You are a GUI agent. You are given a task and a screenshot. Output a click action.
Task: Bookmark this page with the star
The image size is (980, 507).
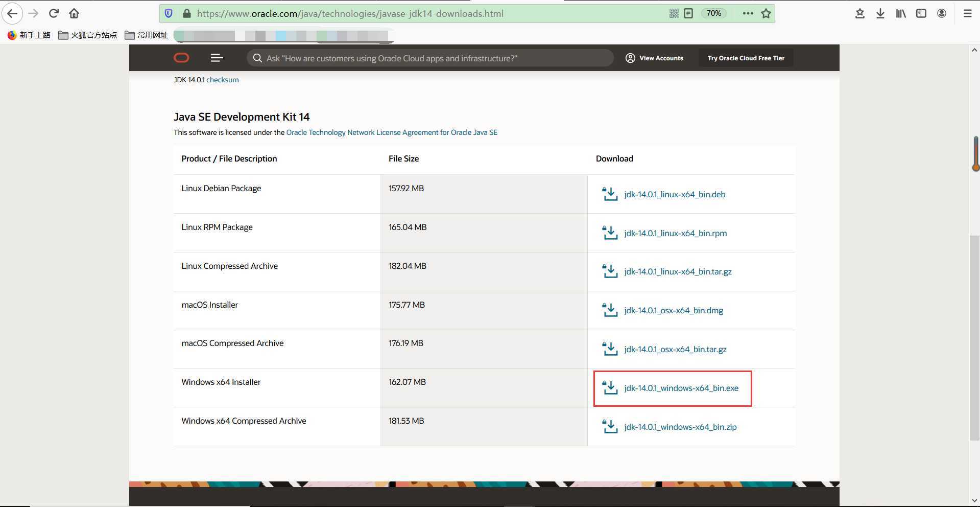coord(766,13)
